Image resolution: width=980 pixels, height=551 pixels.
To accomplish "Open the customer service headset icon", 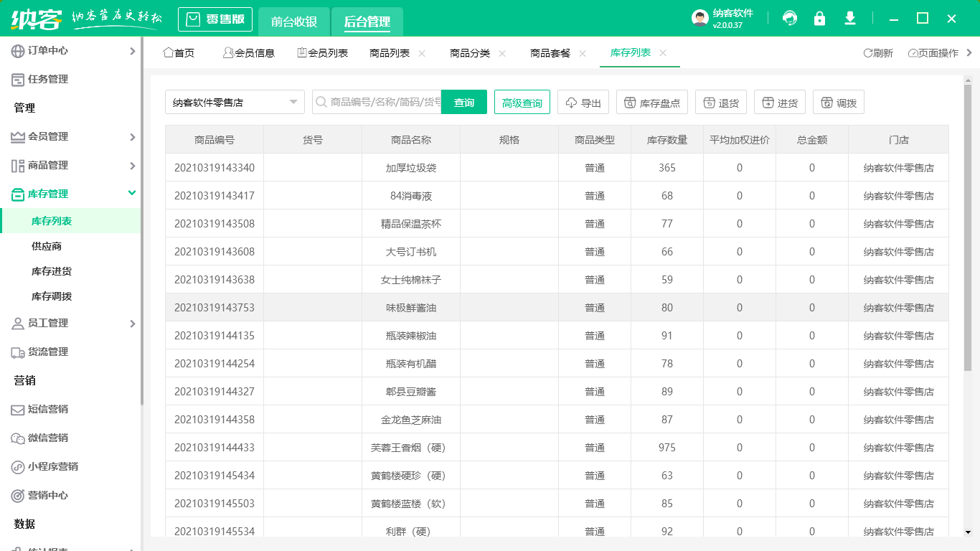I will click(789, 18).
